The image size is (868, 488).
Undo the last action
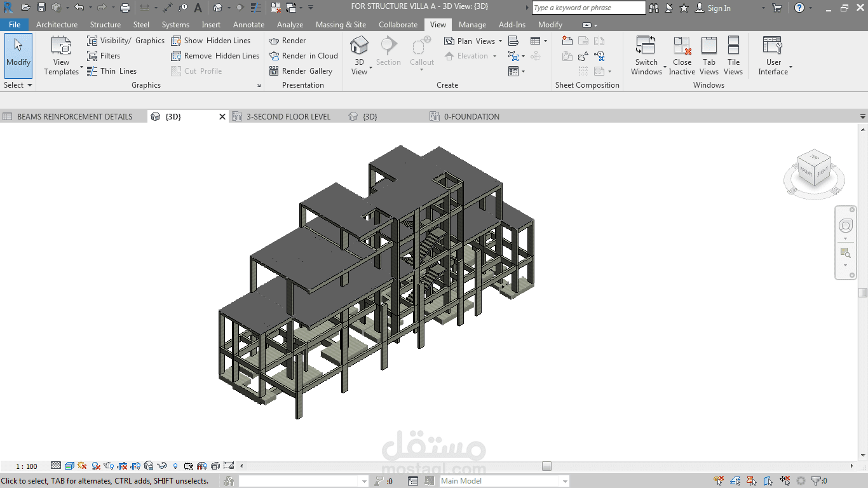[79, 8]
